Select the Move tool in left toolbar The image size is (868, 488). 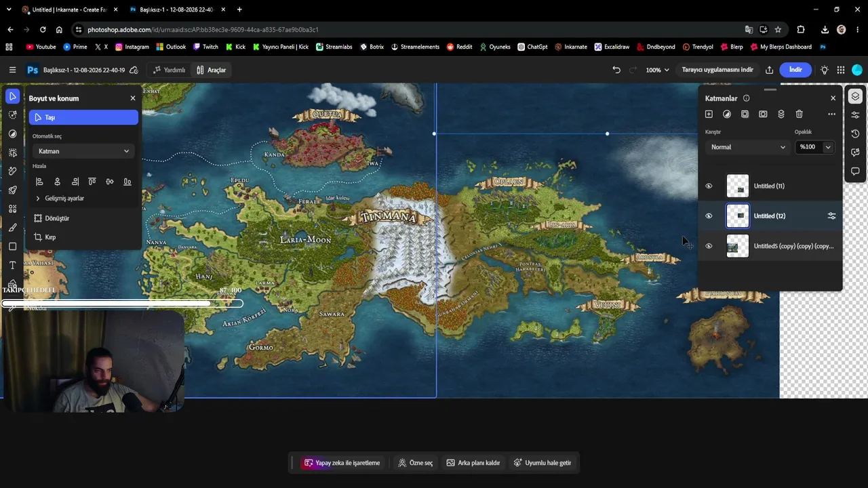pyautogui.click(x=12, y=96)
